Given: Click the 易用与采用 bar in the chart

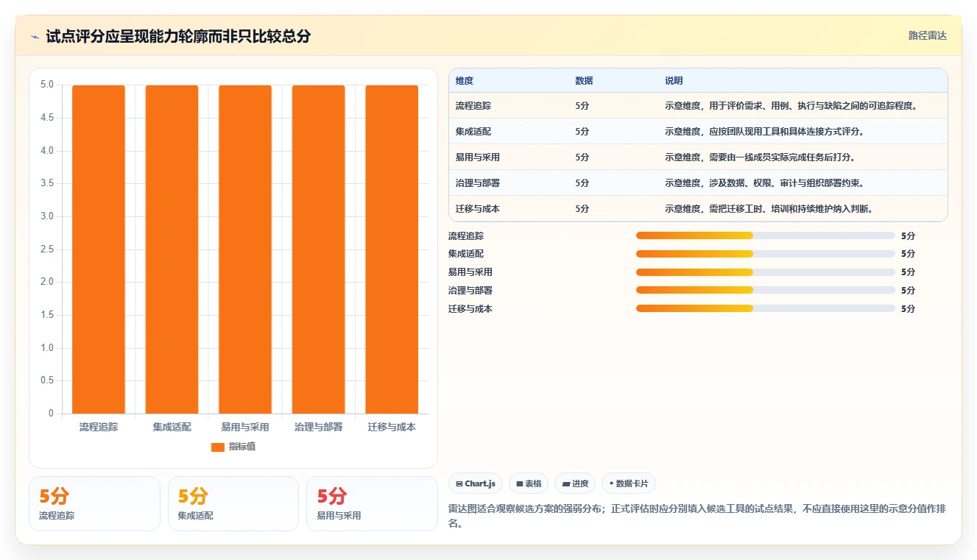Looking at the screenshot, I should click(245, 249).
